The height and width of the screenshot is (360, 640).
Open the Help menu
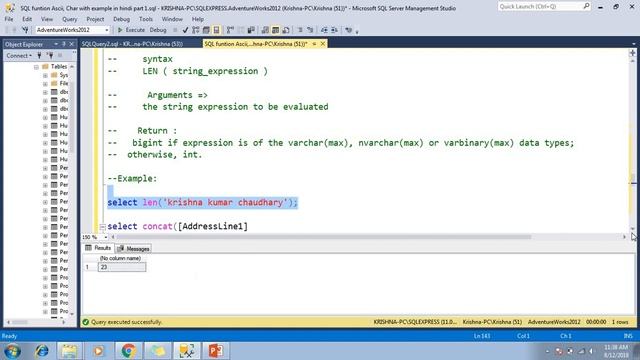point(198,19)
